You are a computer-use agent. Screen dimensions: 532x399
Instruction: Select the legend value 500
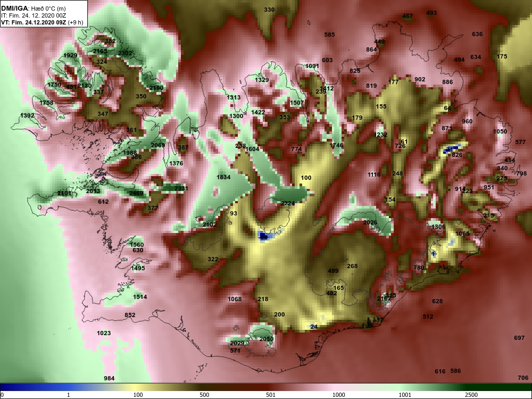[204, 395]
